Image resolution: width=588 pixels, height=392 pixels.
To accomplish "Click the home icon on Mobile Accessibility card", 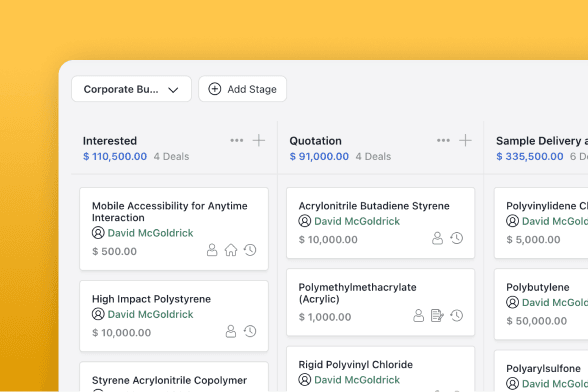I will pos(231,250).
